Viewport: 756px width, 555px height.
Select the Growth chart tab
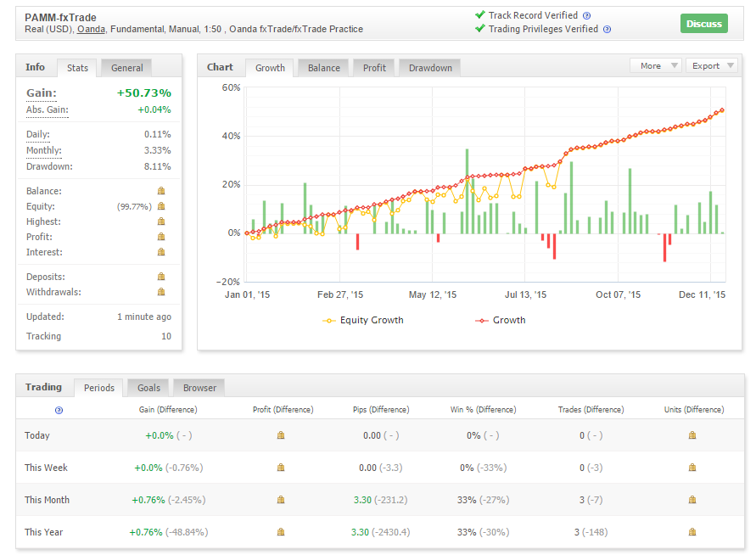[270, 68]
